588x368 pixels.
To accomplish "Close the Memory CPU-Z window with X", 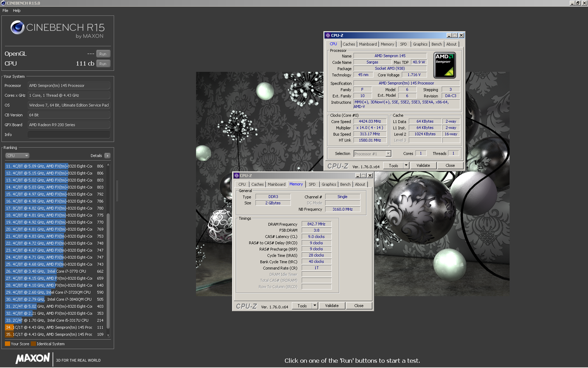I will [370, 176].
